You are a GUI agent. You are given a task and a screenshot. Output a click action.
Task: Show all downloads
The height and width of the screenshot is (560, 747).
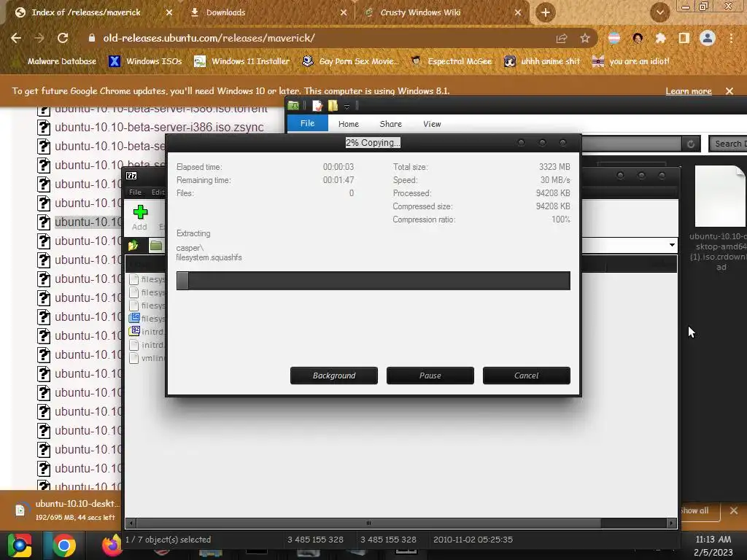point(694,510)
